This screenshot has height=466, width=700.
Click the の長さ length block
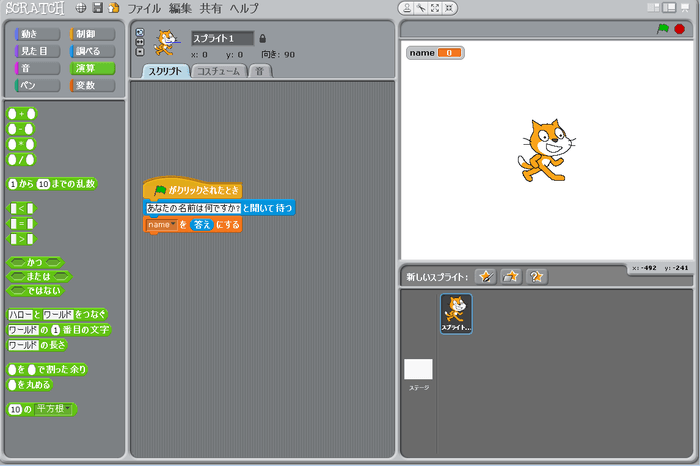pyautogui.click(x=37, y=345)
